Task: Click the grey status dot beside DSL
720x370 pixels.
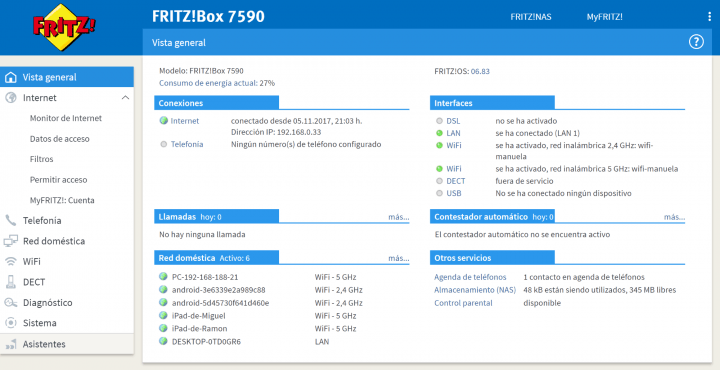Action: [439, 121]
